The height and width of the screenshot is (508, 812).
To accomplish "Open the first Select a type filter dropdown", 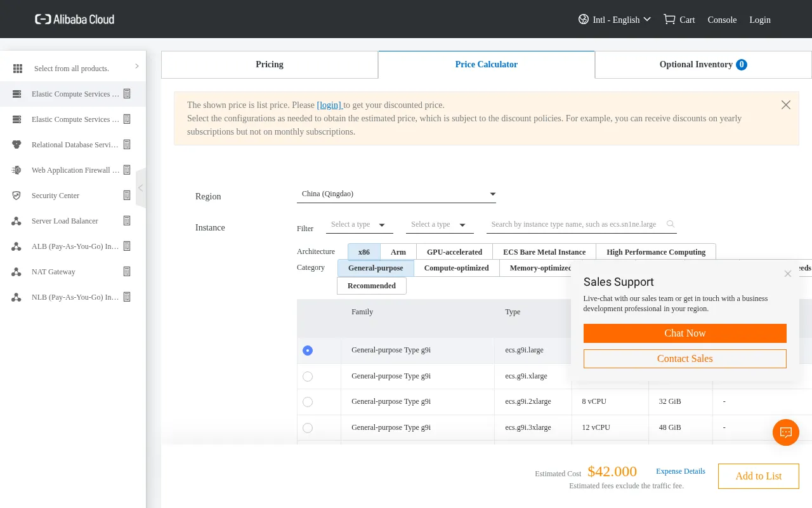I will click(x=360, y=225).
